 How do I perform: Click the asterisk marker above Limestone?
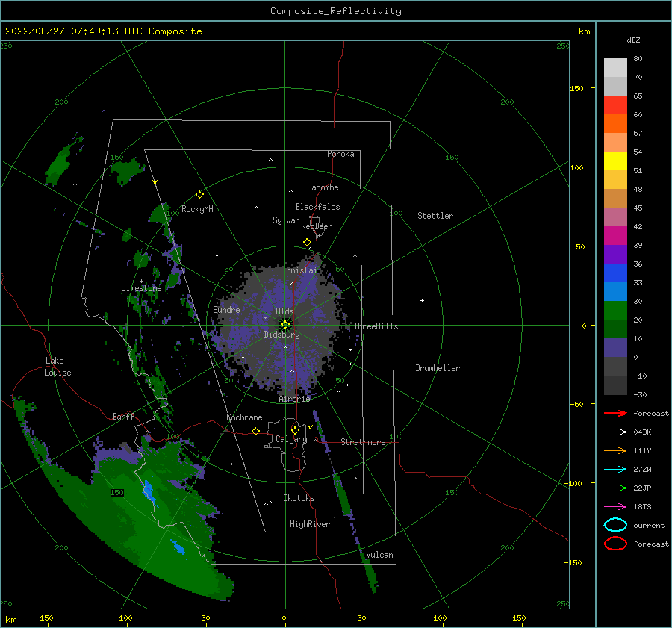click(141, 282)
